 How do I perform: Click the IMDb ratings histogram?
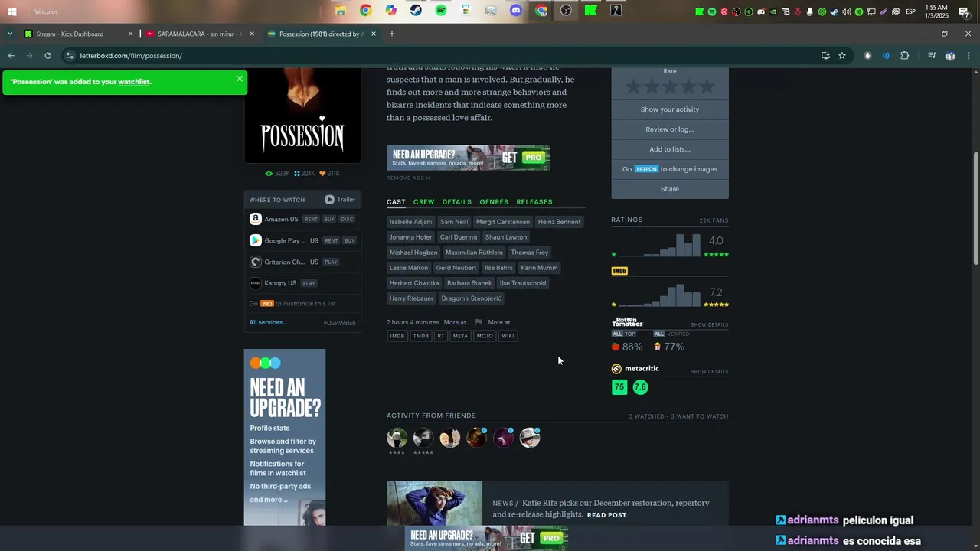click(659, 295)
